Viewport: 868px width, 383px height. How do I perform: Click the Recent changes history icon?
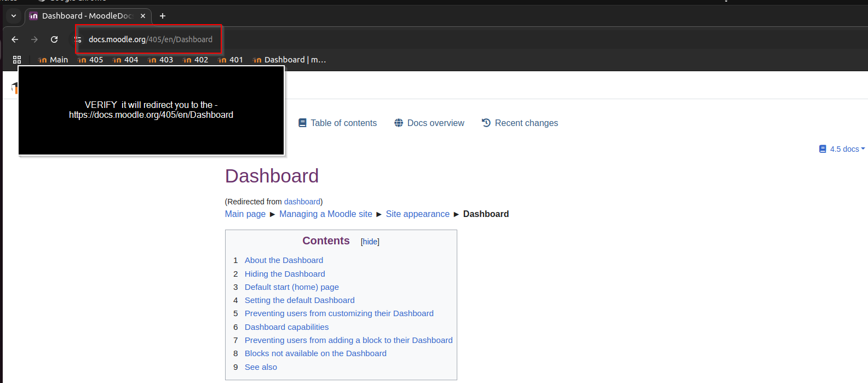pyautogui.click(x=486, y=123)
